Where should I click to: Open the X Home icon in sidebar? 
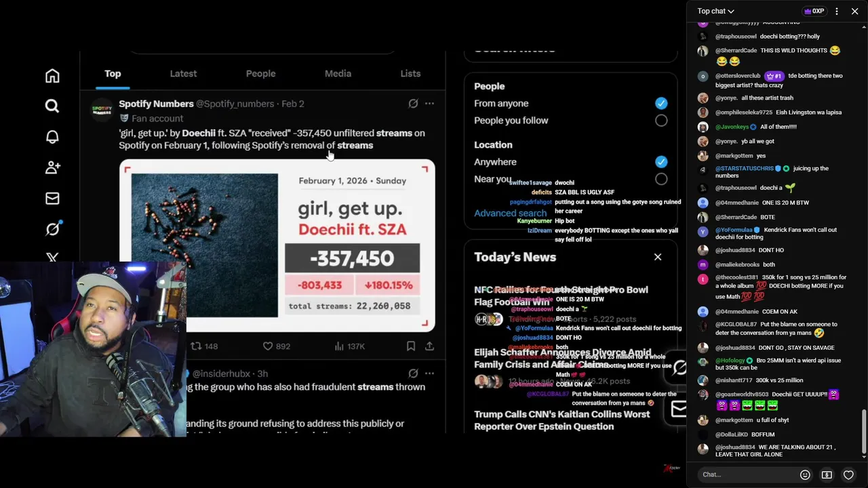[x=52, y=76]
